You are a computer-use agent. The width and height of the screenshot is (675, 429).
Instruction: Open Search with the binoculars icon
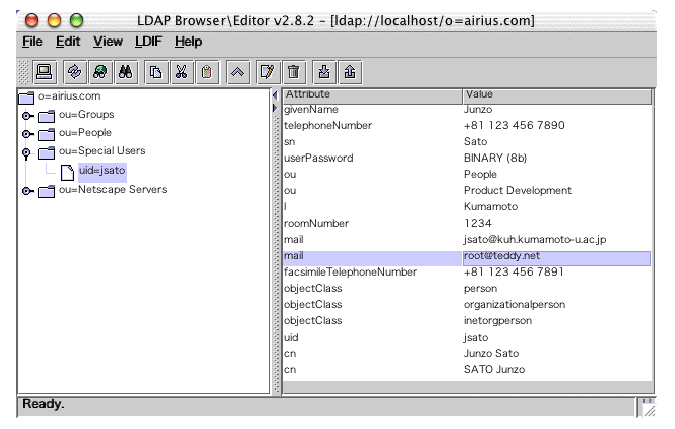coord(126,72)
